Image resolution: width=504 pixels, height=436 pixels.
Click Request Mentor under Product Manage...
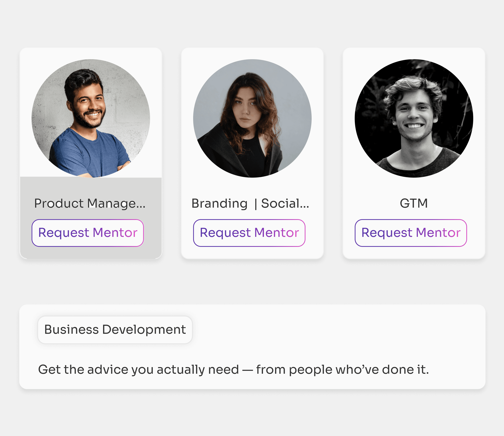[x=88, y=232]
